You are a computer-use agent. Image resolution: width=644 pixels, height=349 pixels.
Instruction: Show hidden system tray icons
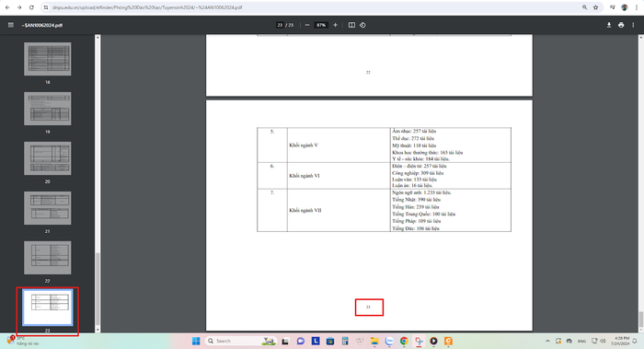click(x=547, y=341)
